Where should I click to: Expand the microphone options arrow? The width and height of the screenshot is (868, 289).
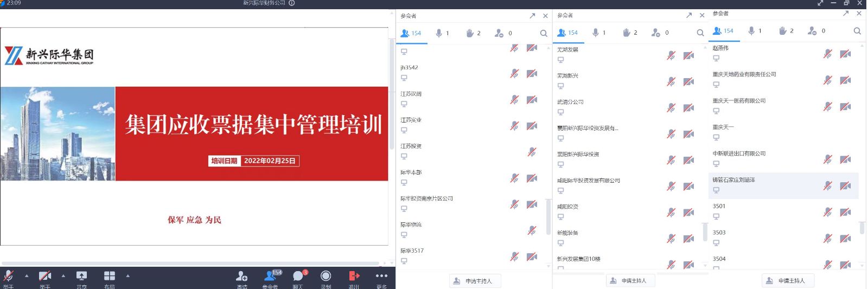click(x=27, y=276)
